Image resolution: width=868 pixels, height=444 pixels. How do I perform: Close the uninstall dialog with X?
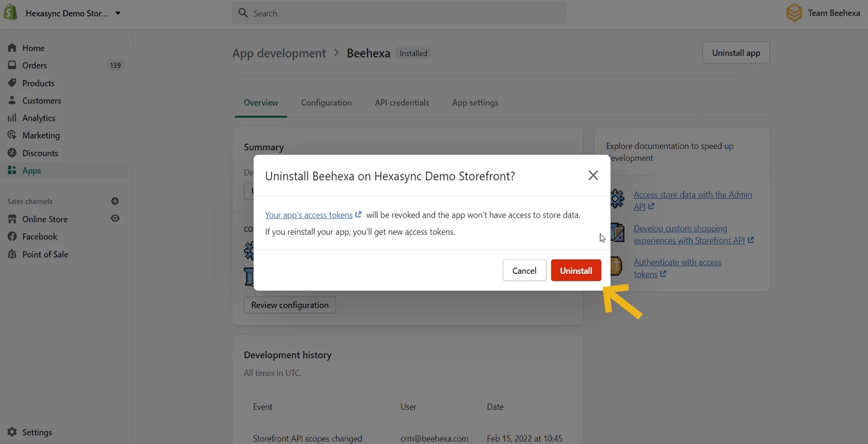pos(593,175)
